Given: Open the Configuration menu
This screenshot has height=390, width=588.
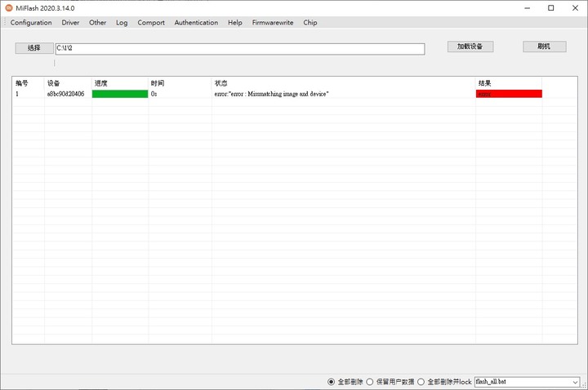Looking at the screenshot, I should pyautogui.click(x=31, y=23).
